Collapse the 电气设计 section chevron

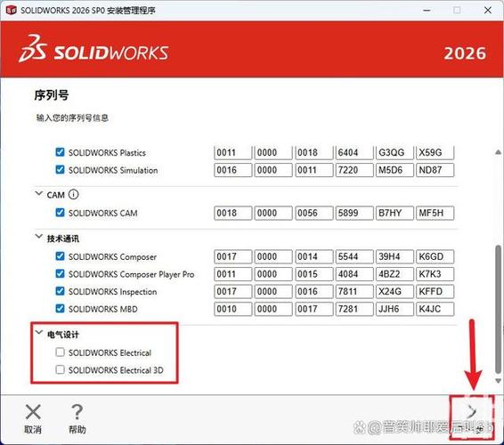click(38, 333)
